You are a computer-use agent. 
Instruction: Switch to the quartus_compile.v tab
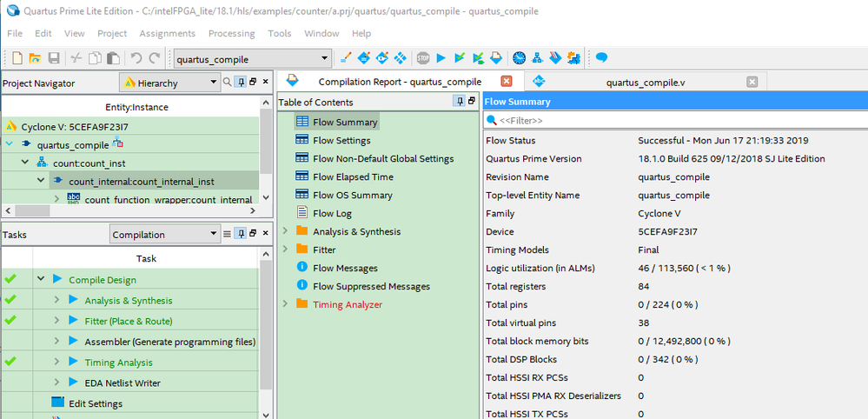646,82
